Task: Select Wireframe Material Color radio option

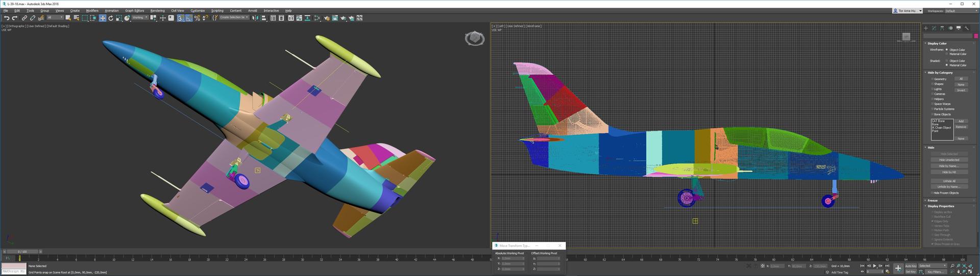Action: click(947, 54)
